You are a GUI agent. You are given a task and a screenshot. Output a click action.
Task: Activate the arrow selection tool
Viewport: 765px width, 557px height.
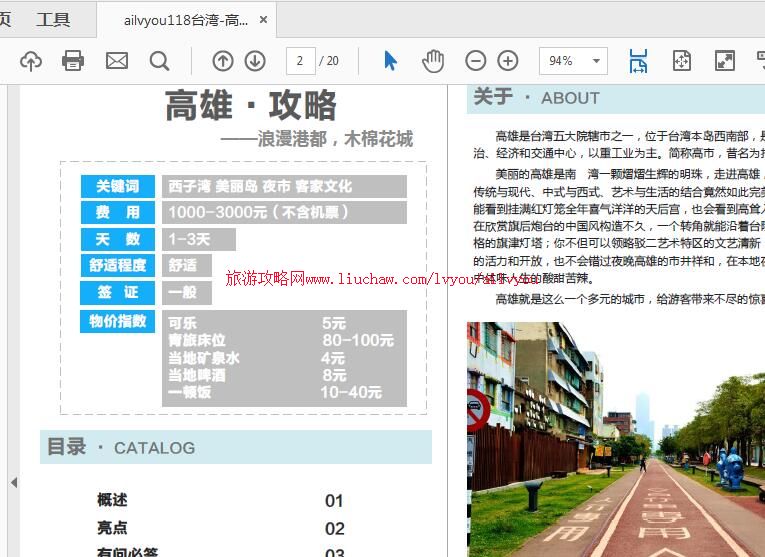pos(390,61)
